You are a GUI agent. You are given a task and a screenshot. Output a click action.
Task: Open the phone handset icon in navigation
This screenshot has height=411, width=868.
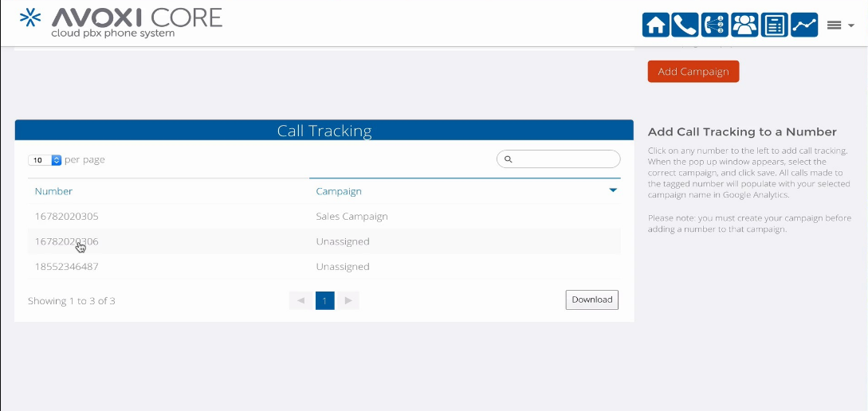coord(685,25)
